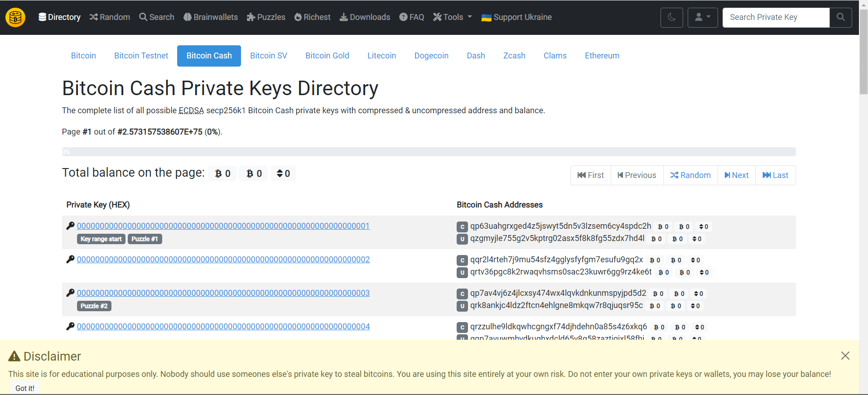The image size is (868, 395).
Task: Click the Key range start badge
Action: tap(101, 239)
